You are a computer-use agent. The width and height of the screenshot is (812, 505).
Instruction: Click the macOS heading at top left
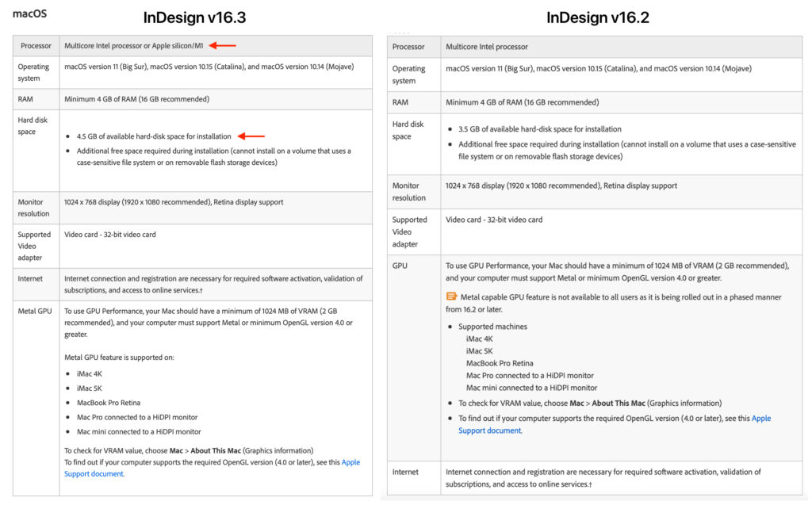coord(29,13)
